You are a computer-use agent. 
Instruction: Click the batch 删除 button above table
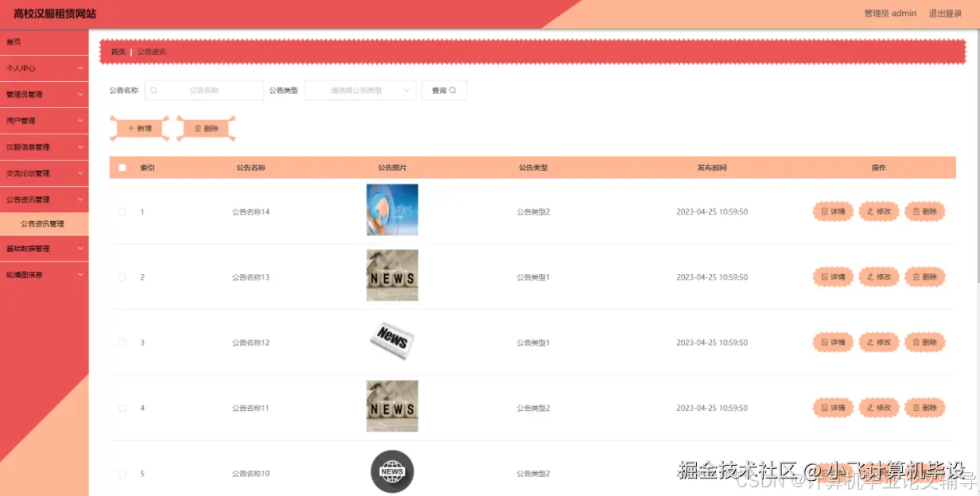pos(206,128)
